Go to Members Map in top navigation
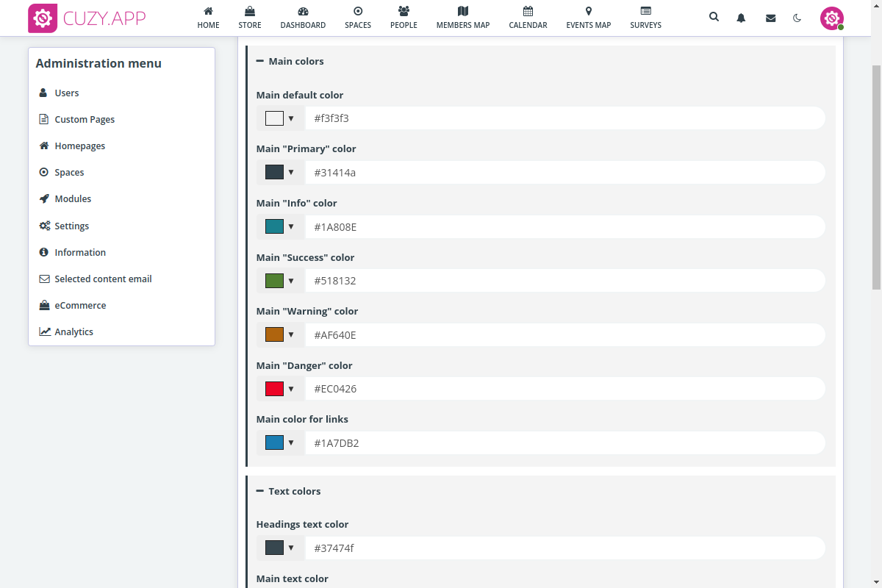This screenshot has width=882, height=588. [x=462, y=18]
